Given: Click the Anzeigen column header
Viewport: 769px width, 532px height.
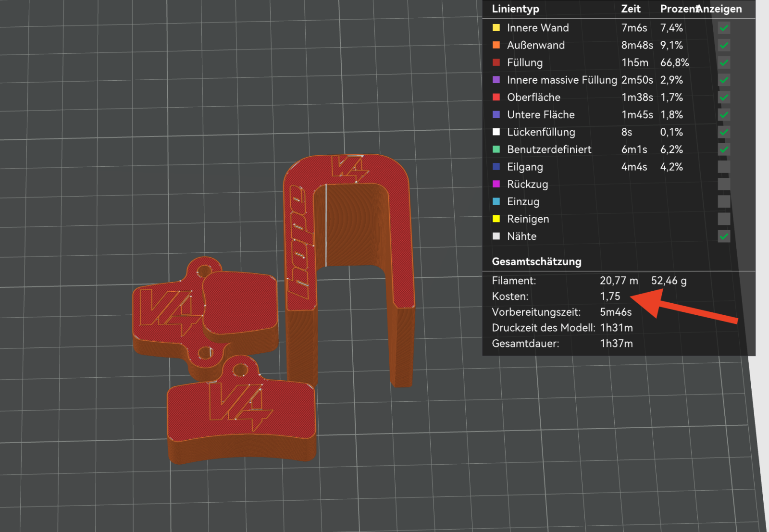Looking at the screenshot, I should 719,9.
